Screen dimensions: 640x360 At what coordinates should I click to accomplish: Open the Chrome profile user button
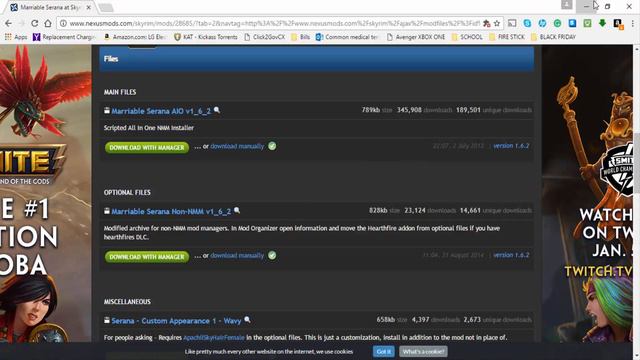pyautogui.click(x=567, y=5)
